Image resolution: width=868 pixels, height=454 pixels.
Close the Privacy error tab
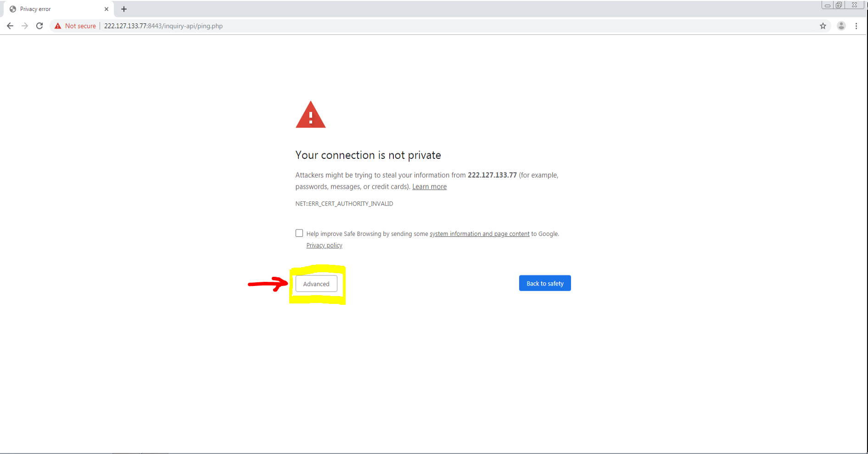click(106, 9)
